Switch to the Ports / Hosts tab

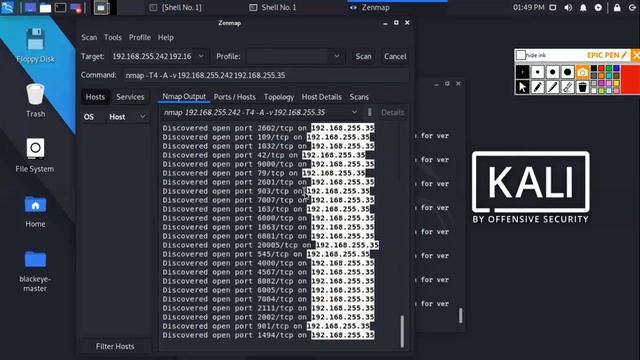tap(235, 97)
